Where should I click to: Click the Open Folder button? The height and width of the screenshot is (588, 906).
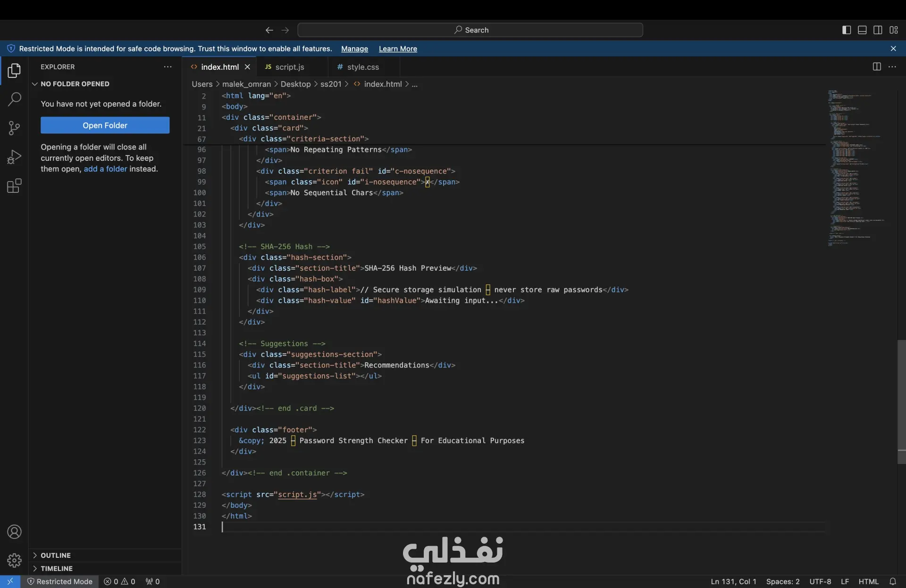point(105,125)
